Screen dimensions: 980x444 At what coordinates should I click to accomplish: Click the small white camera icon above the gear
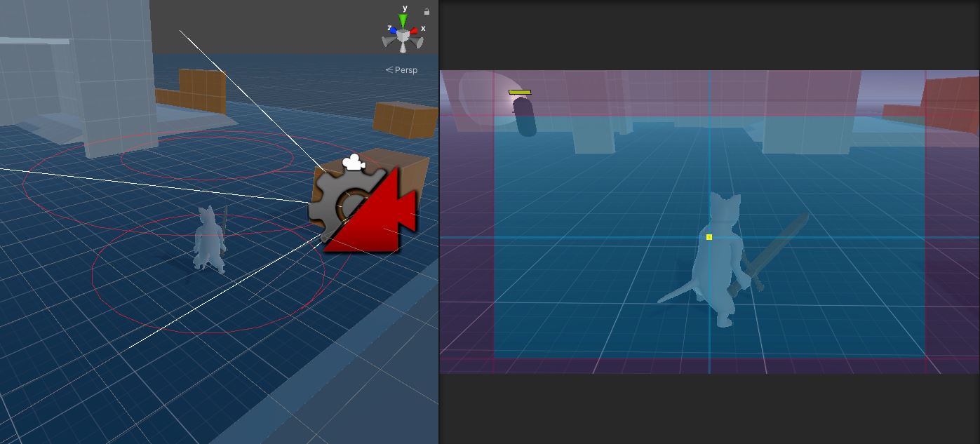[354, 163]
